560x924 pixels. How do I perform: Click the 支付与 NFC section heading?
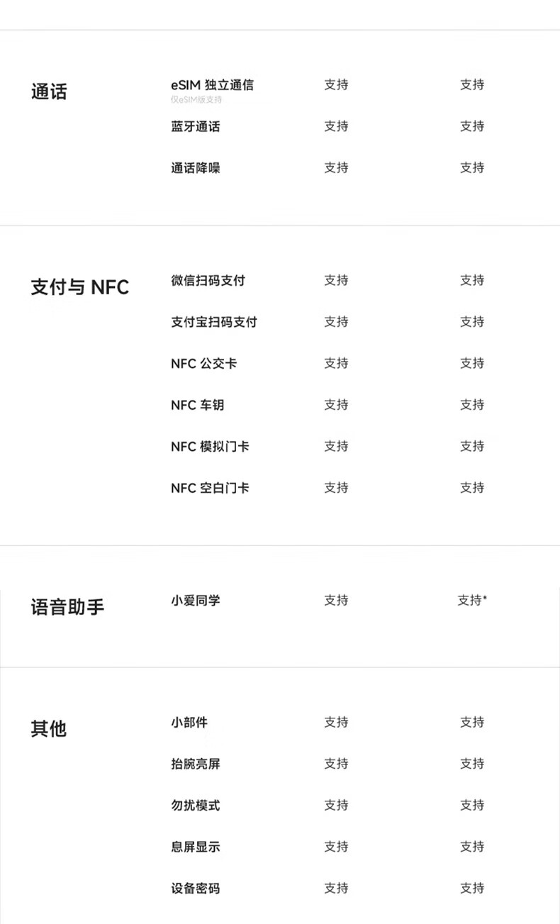click(x=80, y=287)
